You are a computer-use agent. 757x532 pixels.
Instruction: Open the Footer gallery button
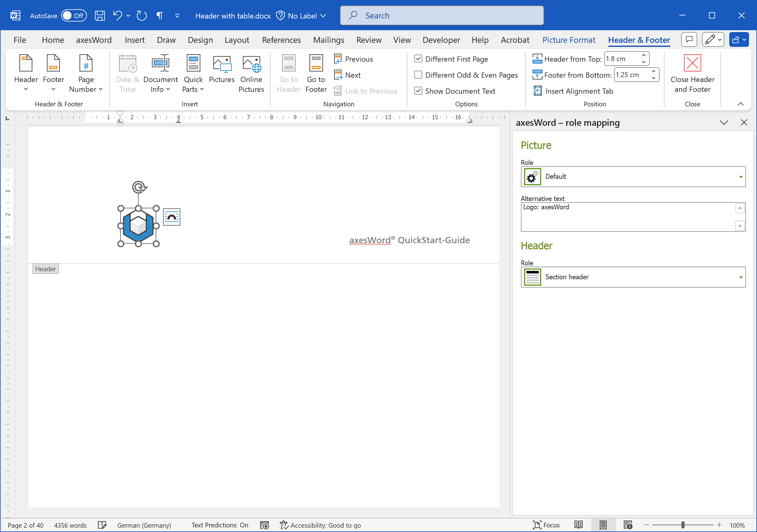pyautogui.click(x=53, y=73)
